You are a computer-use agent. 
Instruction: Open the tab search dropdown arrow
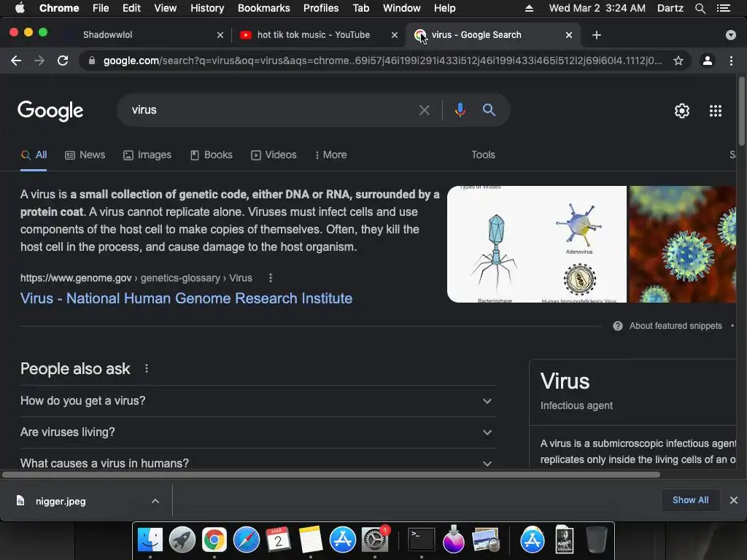pos(730,35)
